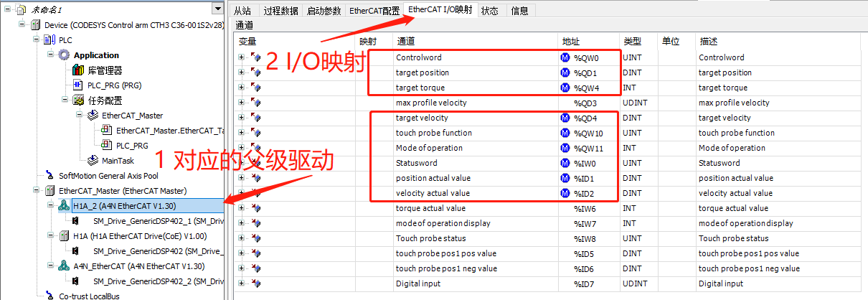Screen dimensions: 868x300
Task: Click mapping symbol beside address %QW10
Action: 565,133
